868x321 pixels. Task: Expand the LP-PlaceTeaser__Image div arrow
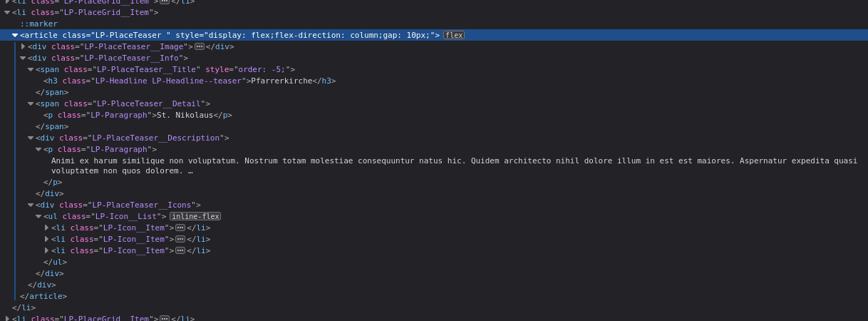pyautogui.click(x=23, y=46)
